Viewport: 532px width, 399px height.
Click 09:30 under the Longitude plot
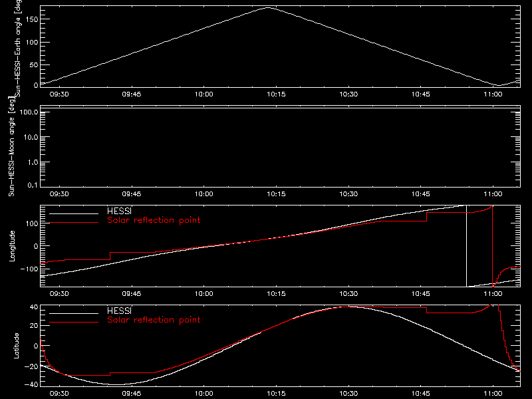(59, 294)
